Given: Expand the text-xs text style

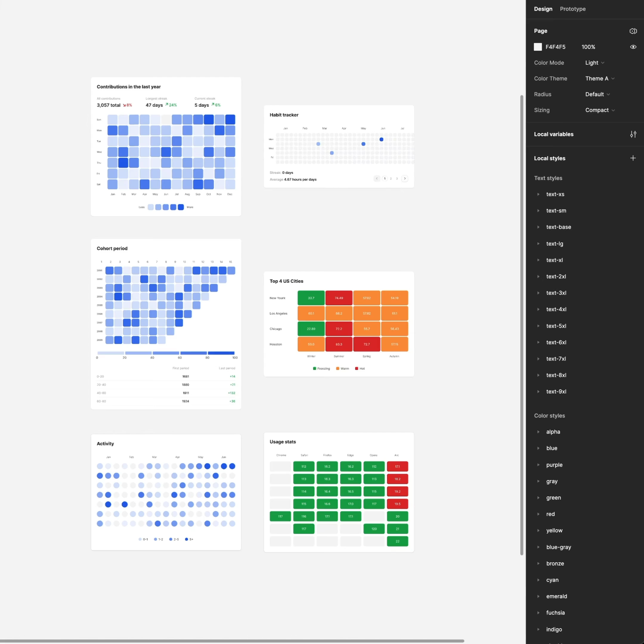Looking at the screenshot, I should (x=539, y=194).
